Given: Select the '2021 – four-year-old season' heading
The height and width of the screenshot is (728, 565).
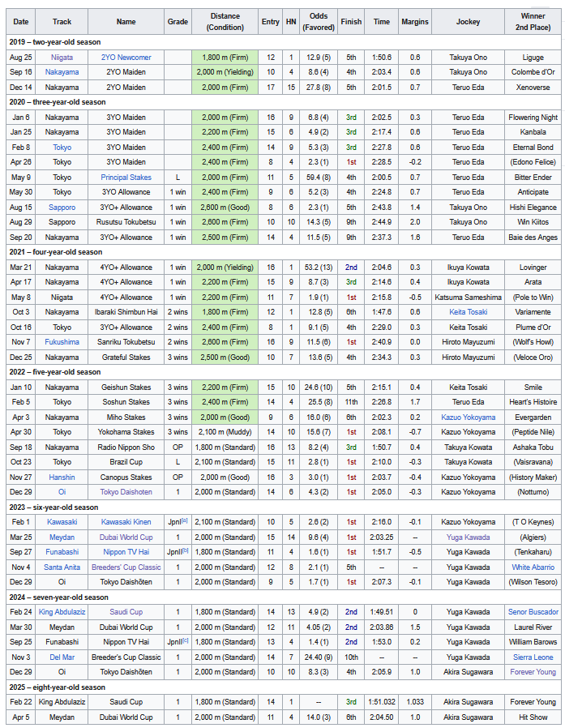Looking at the screenshot, I should [x=56, y=252].
